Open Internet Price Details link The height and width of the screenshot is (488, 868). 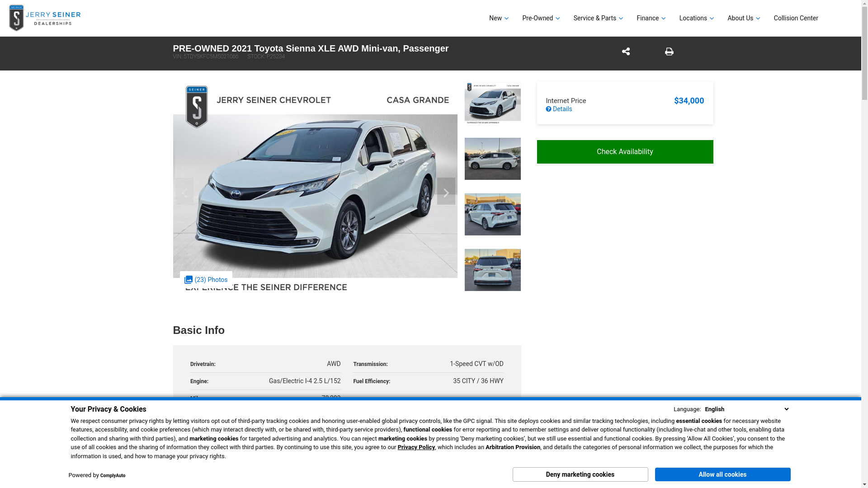click(559, 109)
